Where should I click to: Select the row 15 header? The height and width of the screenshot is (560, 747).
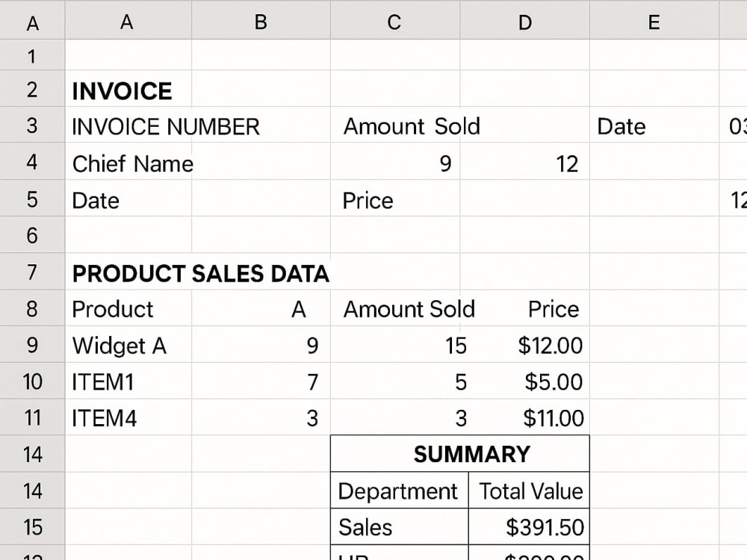(32, 527)
